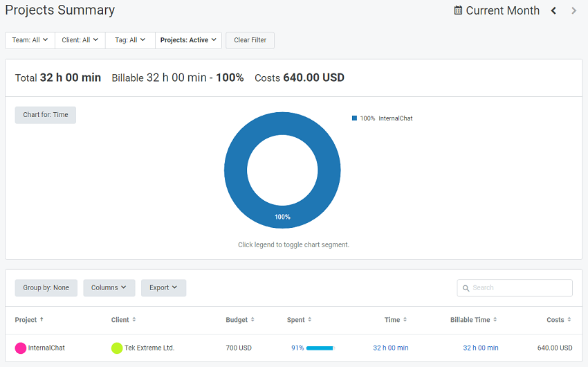Open the Client: All filter dropdown
Image resolution: width=588 pixels, height=367 pixels.
pos(80,40)
